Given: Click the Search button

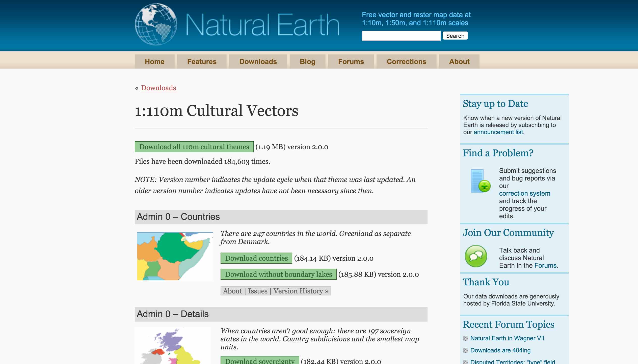Looking at the screenshot, I should [x=455, y=36].
